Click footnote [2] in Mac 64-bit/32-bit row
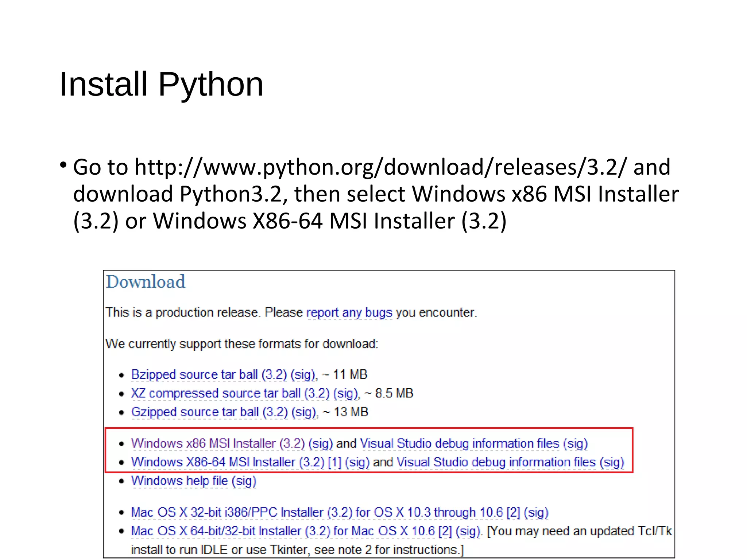The width and height of the screenshot is (747, 560). pyautogui.click(x=445, y=531)
